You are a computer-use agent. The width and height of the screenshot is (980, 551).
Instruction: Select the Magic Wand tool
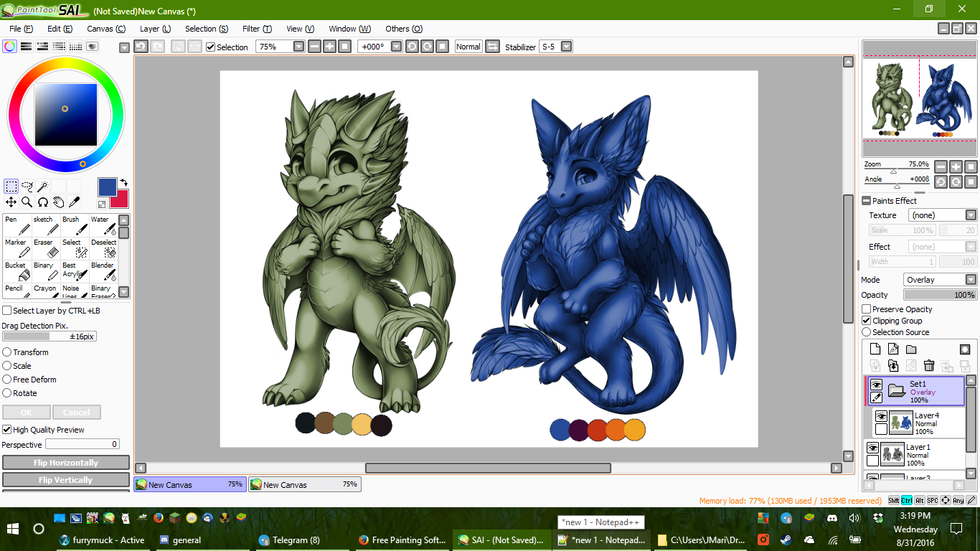[42, 187]
